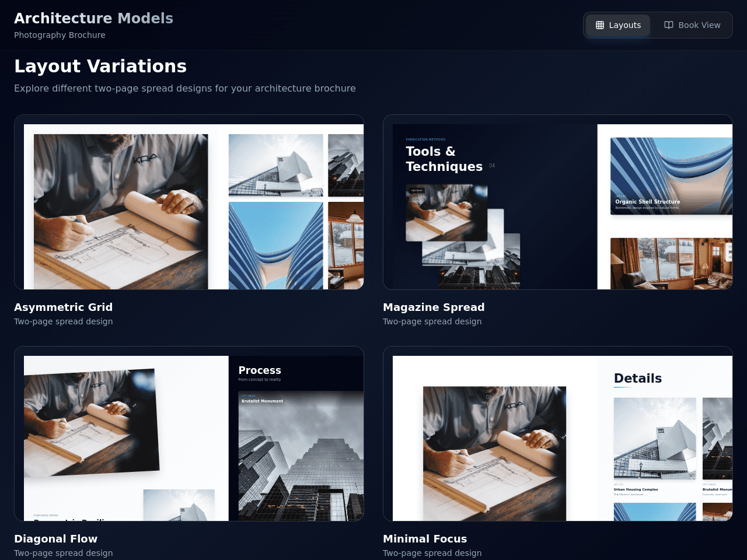Screen dimensions: 747x560
Task: Select the Asymmetric Grid title
Action: click(64, 307)
